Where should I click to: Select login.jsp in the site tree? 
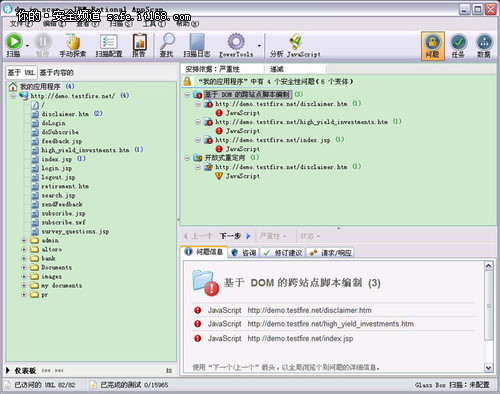coord(56,168)
